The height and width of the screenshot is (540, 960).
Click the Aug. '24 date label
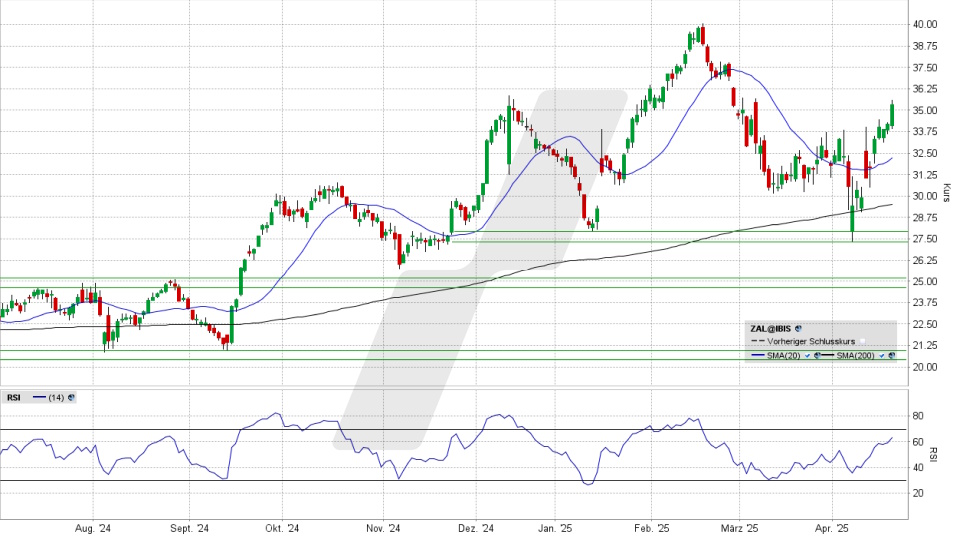click(x=93, y=528)
